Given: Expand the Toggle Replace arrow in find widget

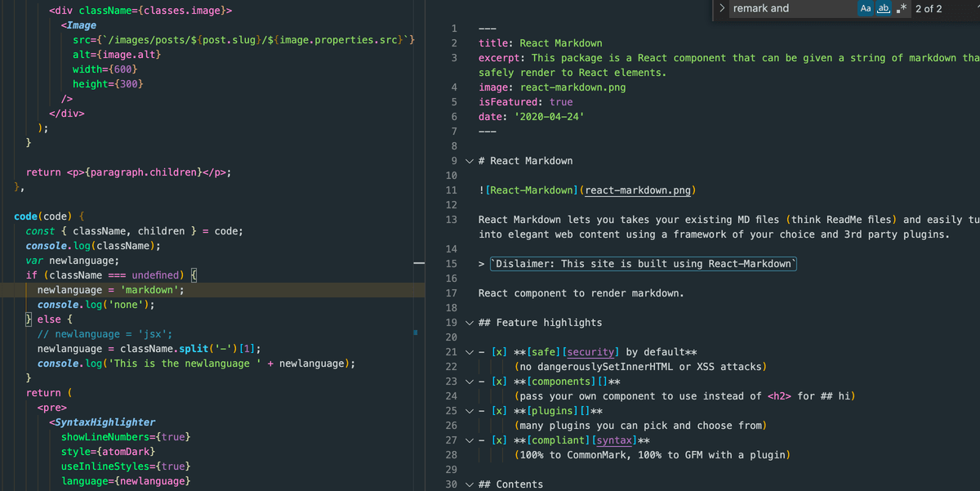Looking at the screenshot, I should (723, 8).
